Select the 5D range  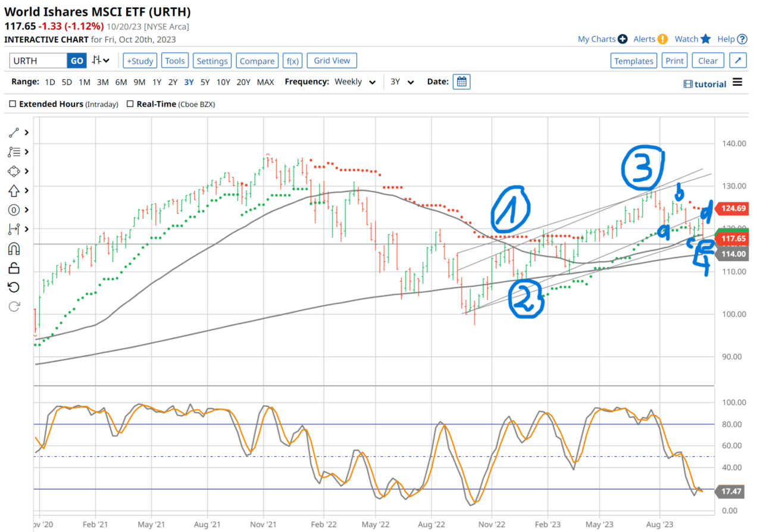[x=67, y=82]
